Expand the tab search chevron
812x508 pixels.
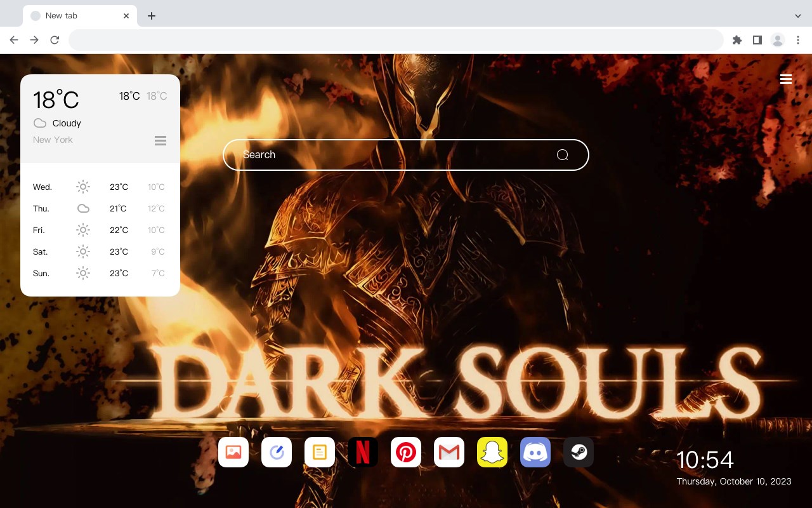point(798,15)
